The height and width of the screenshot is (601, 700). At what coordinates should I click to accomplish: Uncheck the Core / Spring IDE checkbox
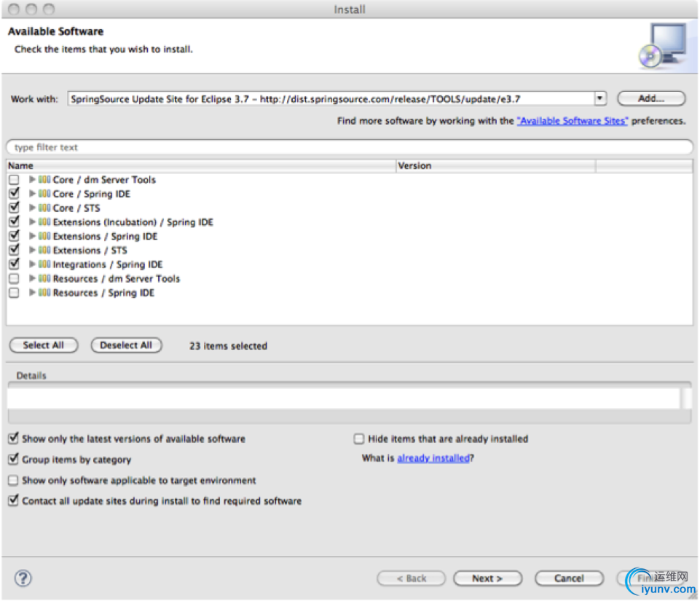coord(15,193)
